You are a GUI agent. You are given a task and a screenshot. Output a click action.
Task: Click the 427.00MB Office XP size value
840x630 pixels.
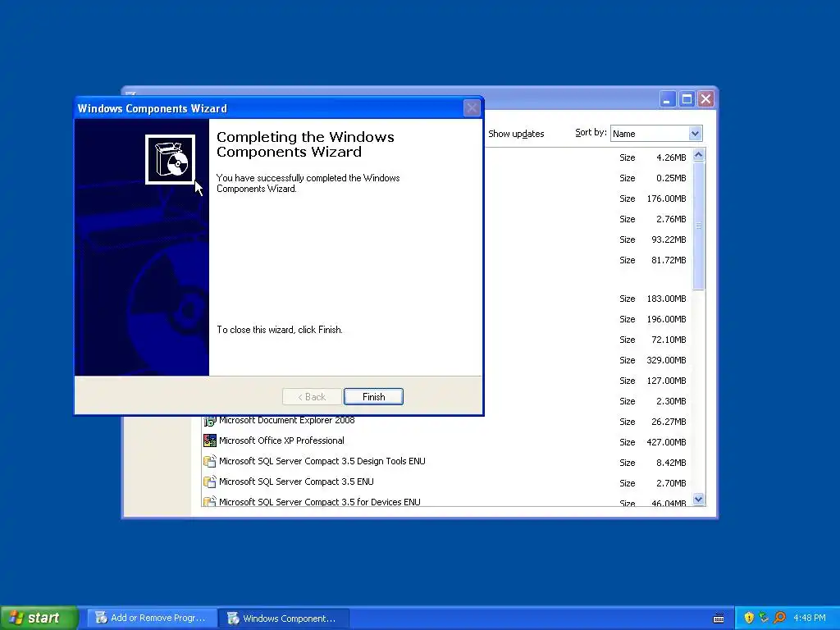tap(666, 442)
